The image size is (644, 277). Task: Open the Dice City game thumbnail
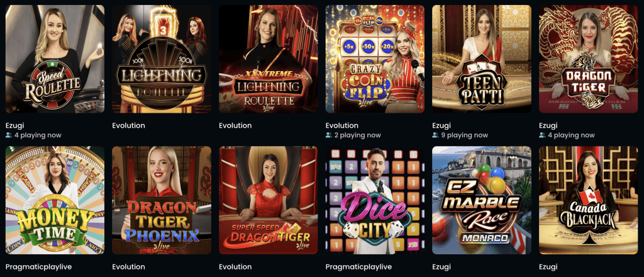click(375, 200)
